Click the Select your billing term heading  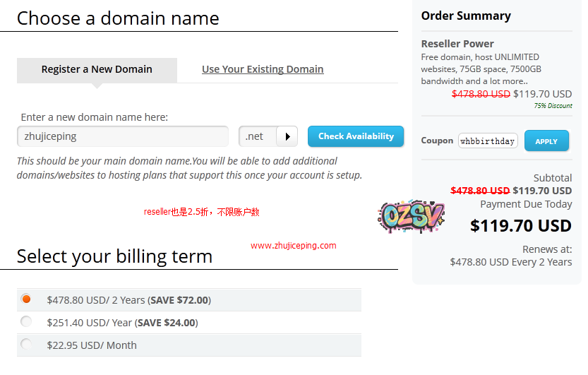(114, 256)
